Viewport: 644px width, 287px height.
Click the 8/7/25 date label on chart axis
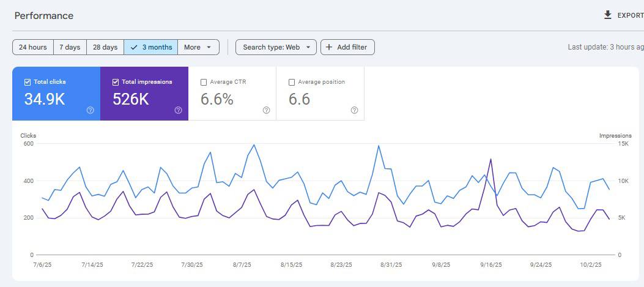[x=242, y=265]
